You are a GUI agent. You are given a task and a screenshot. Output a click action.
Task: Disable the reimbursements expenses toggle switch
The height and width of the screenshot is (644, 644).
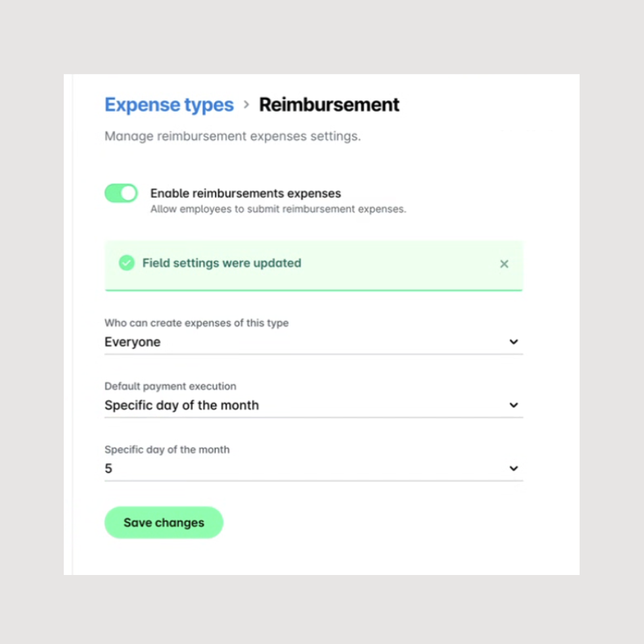click(x=121, y=193)
